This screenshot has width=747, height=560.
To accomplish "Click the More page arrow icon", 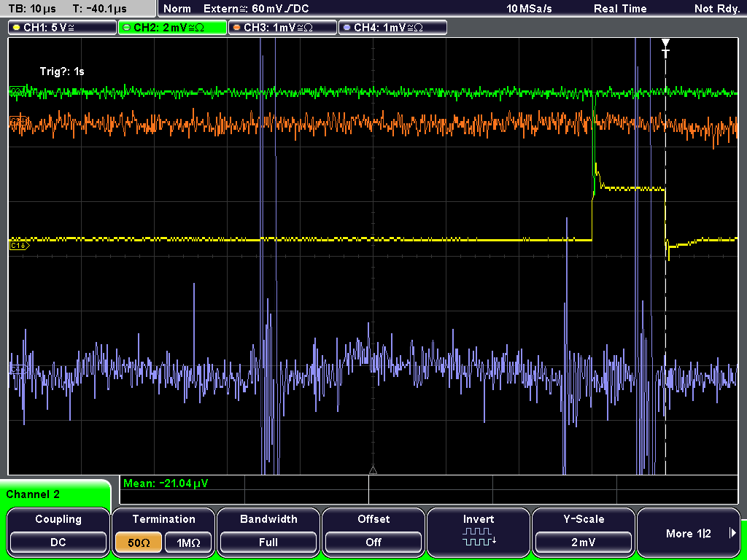I will (732, 533).
